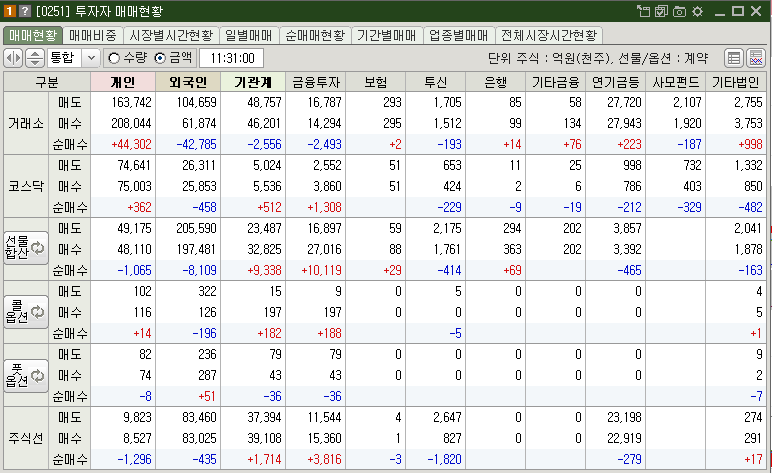772x473 pixels.
Task: Open settings gear icon in title bar
Action: tap(698, 11)
